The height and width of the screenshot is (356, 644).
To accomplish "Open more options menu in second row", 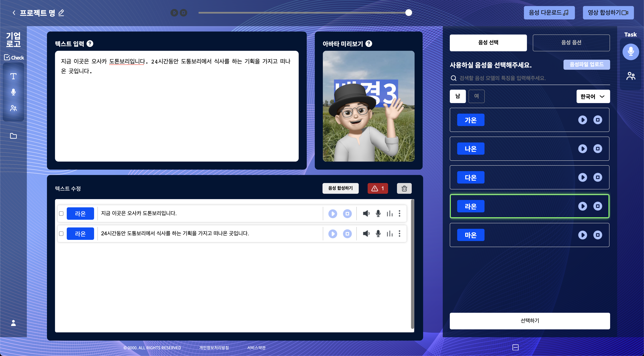I will pos(399,233).
